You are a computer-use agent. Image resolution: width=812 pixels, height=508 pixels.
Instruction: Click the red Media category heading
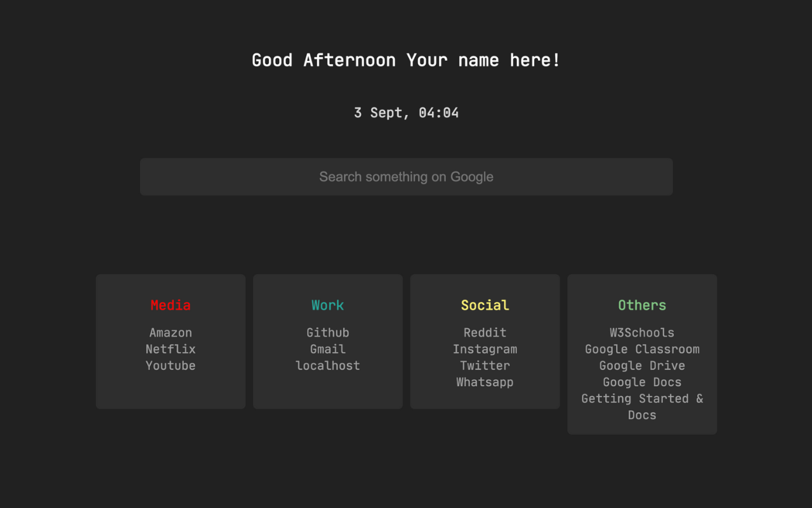(x=171, y=305)
